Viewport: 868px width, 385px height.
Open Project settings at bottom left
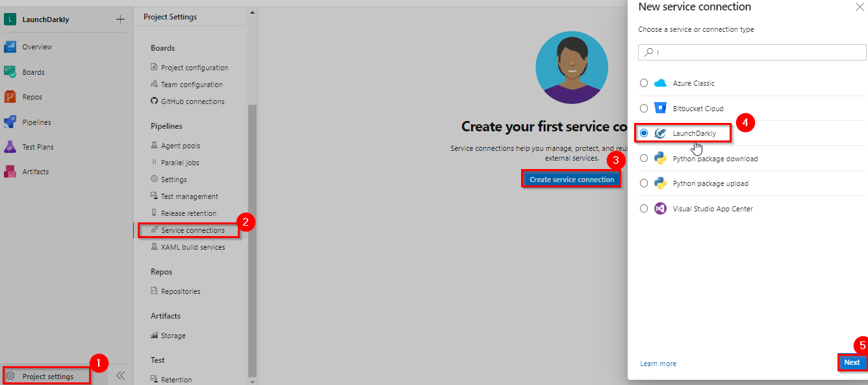click(47, 376)
